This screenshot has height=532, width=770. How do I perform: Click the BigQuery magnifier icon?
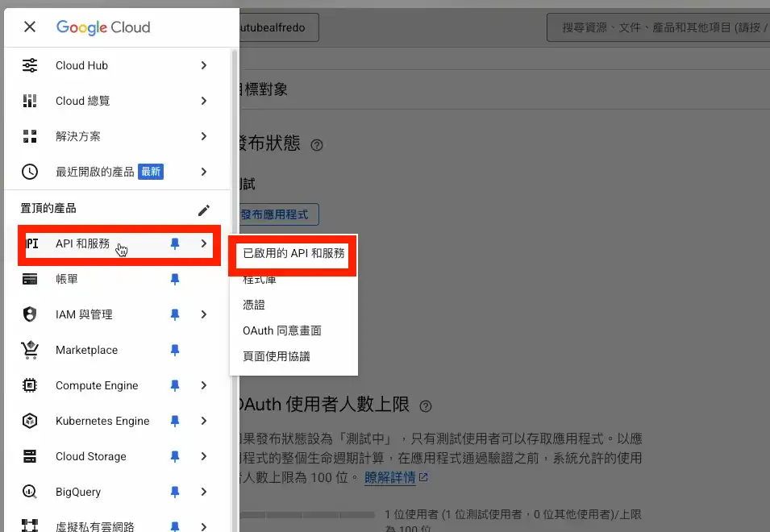(30, 492)
